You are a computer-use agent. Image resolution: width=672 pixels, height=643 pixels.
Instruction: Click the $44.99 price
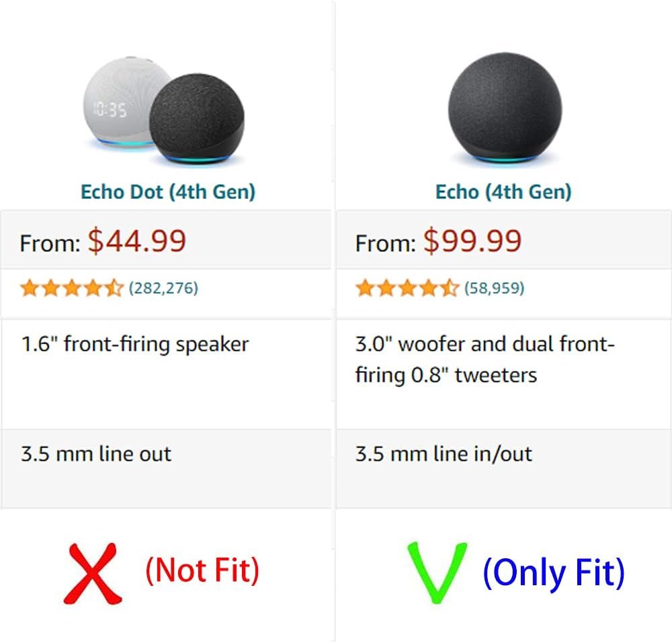[x=137, y=241]
